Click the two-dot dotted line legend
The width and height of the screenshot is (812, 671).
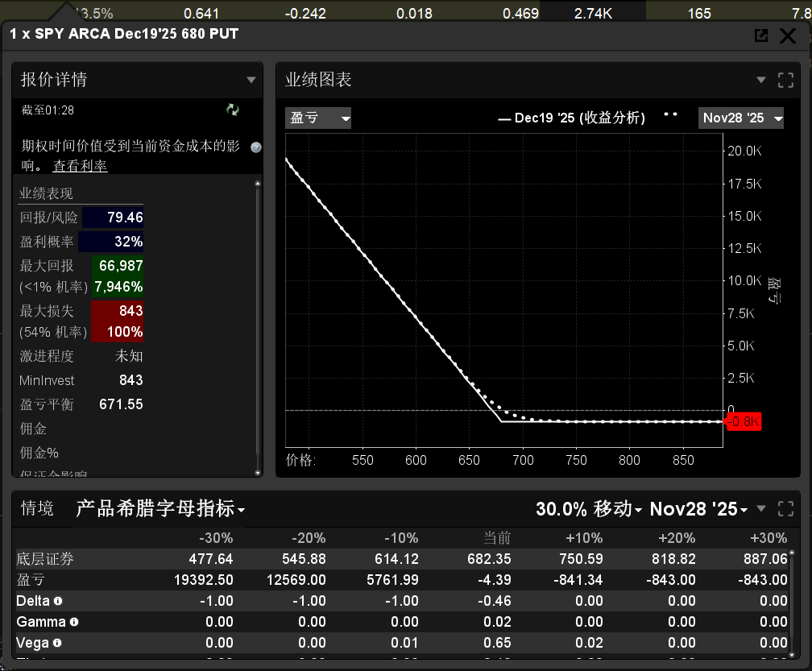tap(670, 115)
